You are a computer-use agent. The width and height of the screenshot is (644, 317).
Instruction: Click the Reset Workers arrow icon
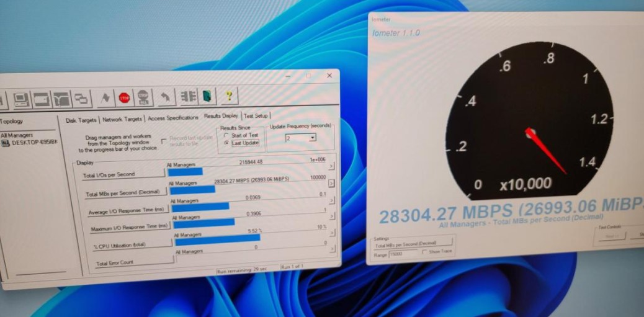pyautogui.click(x=166, y=97)
